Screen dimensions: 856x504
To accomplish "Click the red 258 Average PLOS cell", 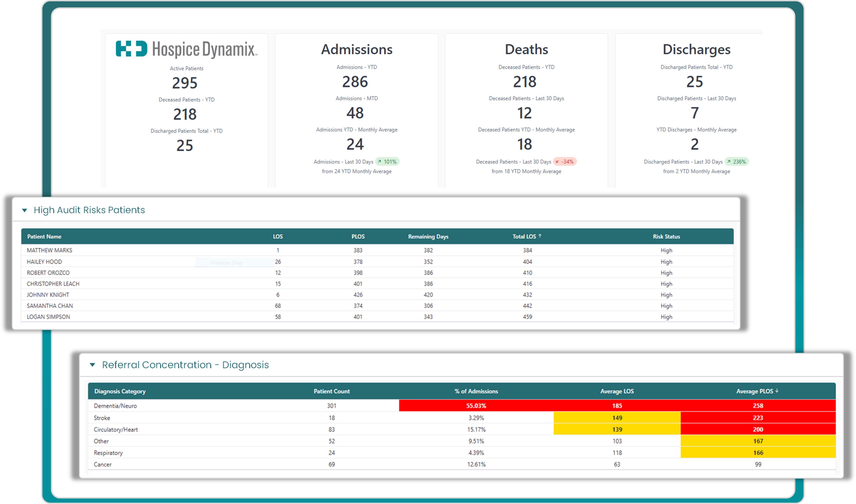I will (x=758, y=406).
